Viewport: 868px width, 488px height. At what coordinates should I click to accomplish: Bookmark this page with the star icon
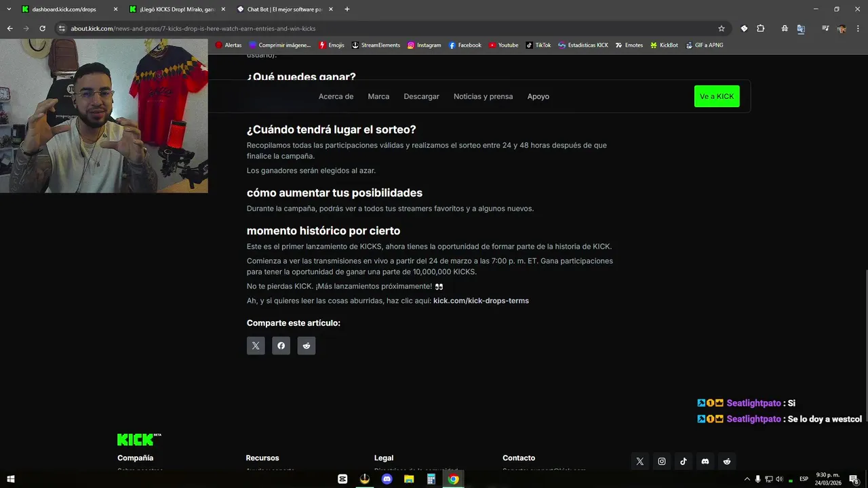click(722, 28)
